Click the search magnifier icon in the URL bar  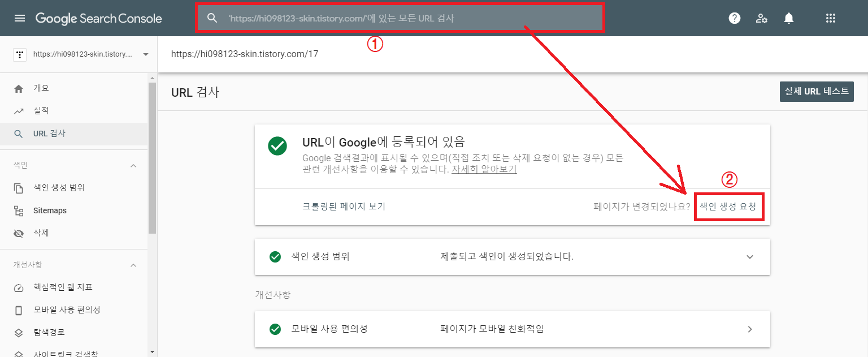click(212, 18)
